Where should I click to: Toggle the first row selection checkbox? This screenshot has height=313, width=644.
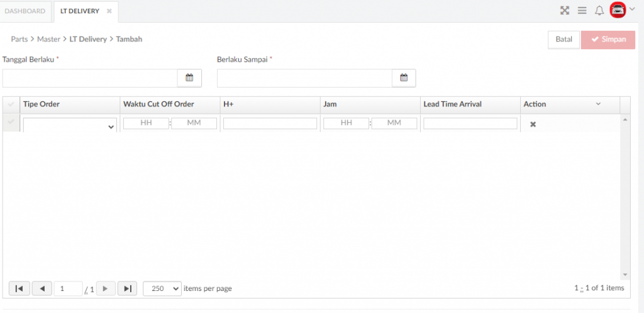[11, 123]
